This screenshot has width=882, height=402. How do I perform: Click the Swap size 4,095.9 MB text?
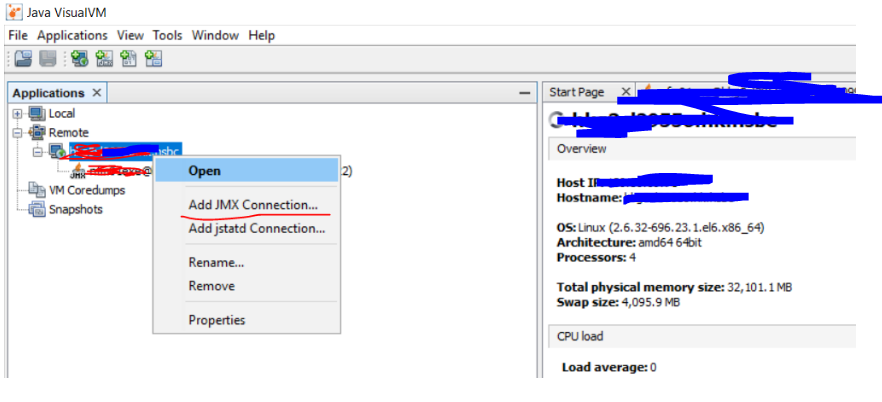pyautogui.click(x=618, y=302)
